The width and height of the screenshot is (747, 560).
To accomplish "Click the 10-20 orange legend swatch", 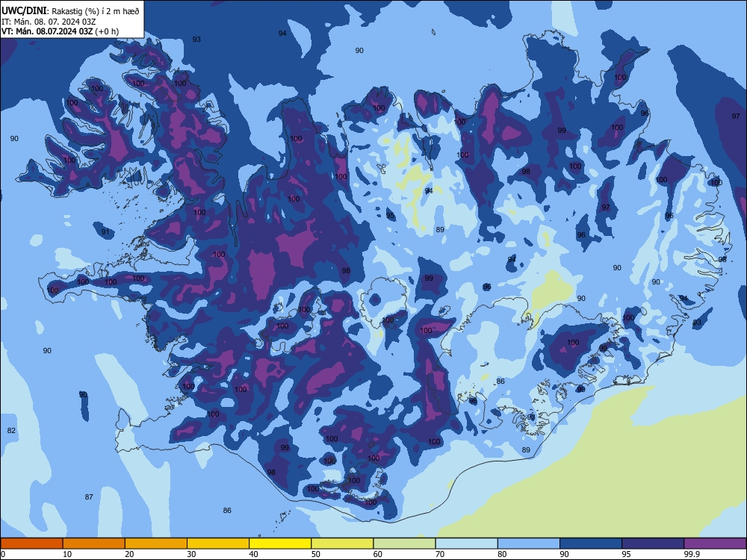I will tap(94, 544).
